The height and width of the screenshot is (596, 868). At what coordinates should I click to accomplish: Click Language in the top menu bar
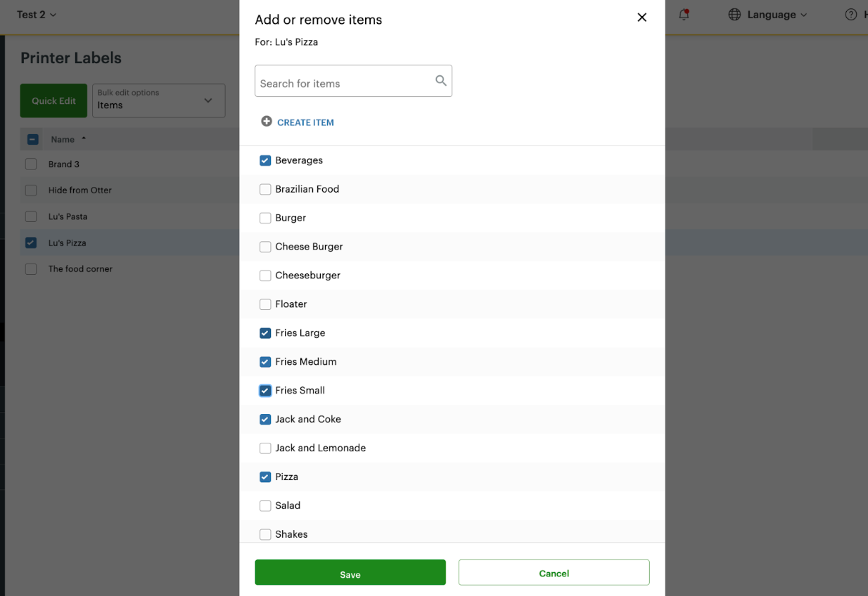click(771, 14)
